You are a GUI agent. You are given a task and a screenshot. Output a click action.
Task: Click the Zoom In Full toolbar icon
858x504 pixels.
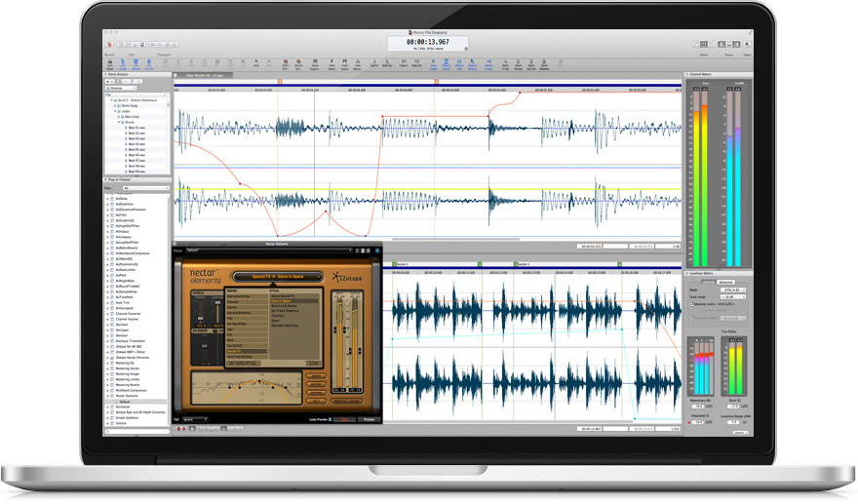pos(505,64)
